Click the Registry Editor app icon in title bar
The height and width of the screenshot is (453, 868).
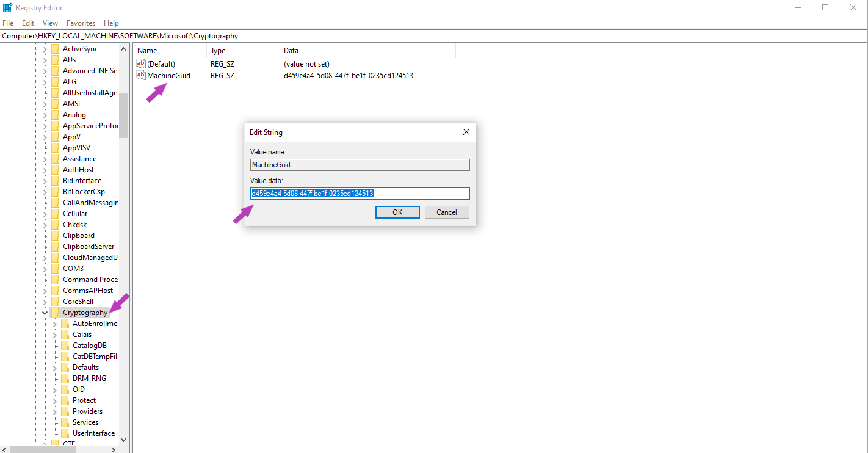click(7, 7)
